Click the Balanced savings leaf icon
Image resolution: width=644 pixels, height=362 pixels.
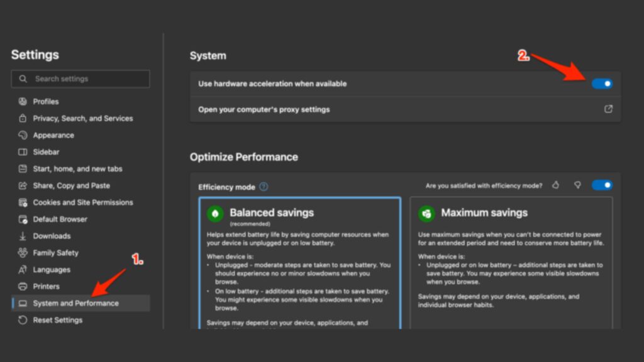point(215,214)
